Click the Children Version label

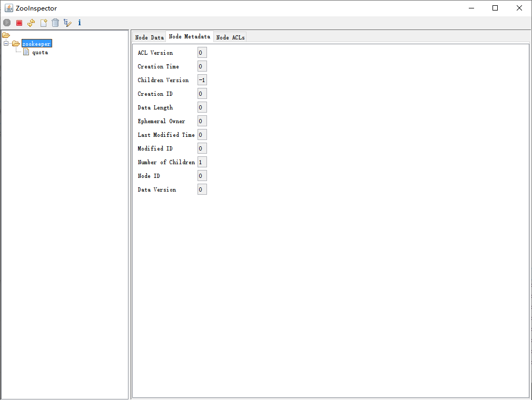click(x=163, y=80)
